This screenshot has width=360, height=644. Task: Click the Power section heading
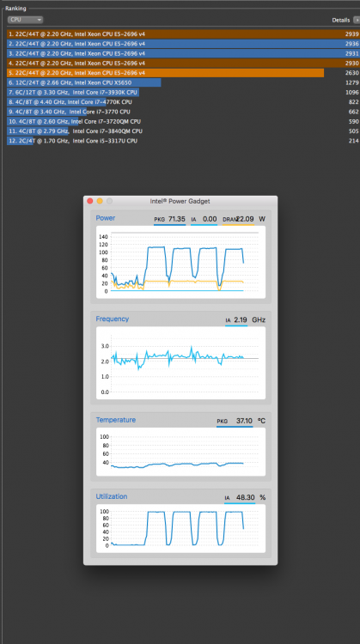pos(105,218)
